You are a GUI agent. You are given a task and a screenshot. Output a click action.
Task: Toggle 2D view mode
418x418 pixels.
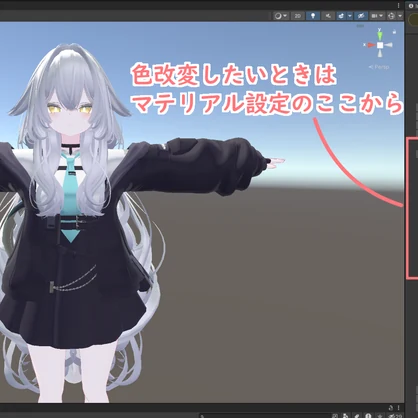298,16
